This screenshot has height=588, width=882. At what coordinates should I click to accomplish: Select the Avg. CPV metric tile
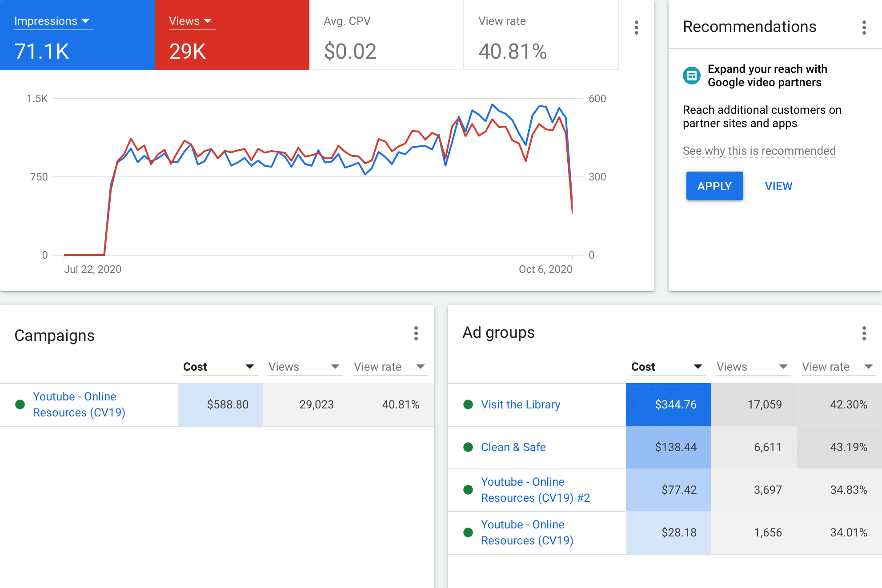coord(386,35)
